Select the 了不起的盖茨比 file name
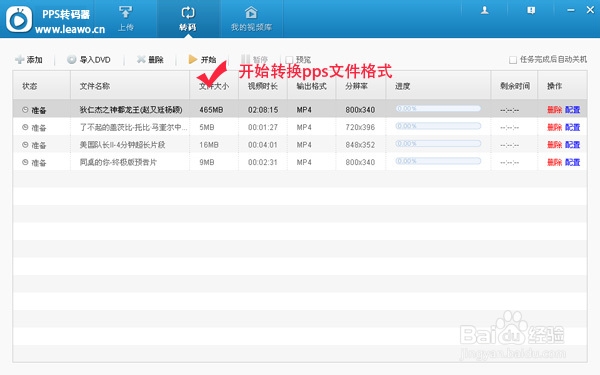The image size is (600, 375). click(x=133, y=127)
